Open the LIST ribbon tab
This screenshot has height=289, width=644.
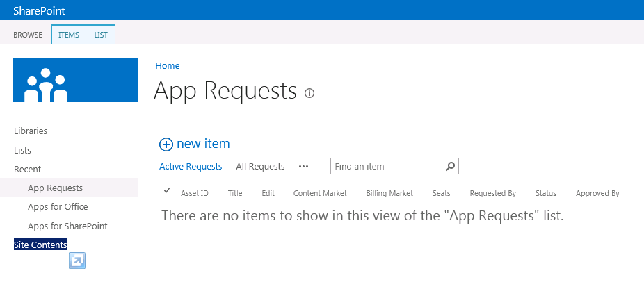(101, 35)
